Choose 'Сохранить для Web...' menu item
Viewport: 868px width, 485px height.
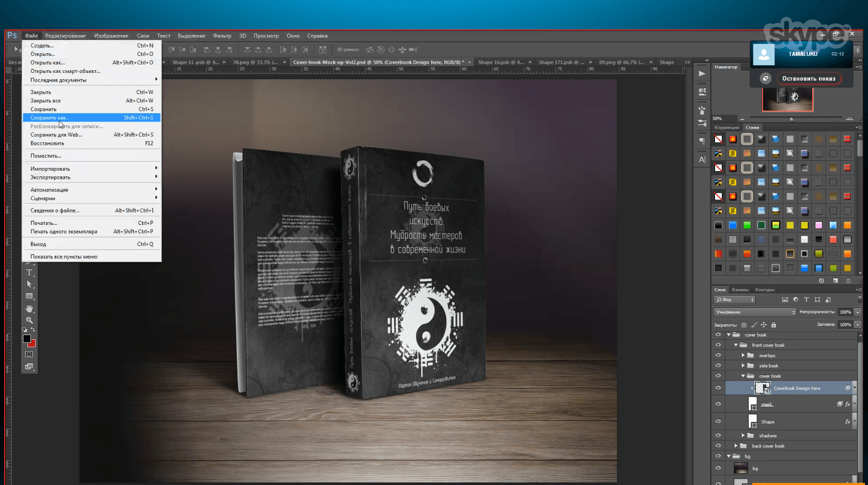[56, 135]
